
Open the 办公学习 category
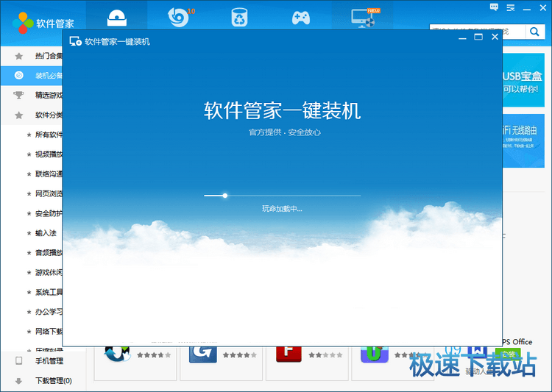(49, 312)
